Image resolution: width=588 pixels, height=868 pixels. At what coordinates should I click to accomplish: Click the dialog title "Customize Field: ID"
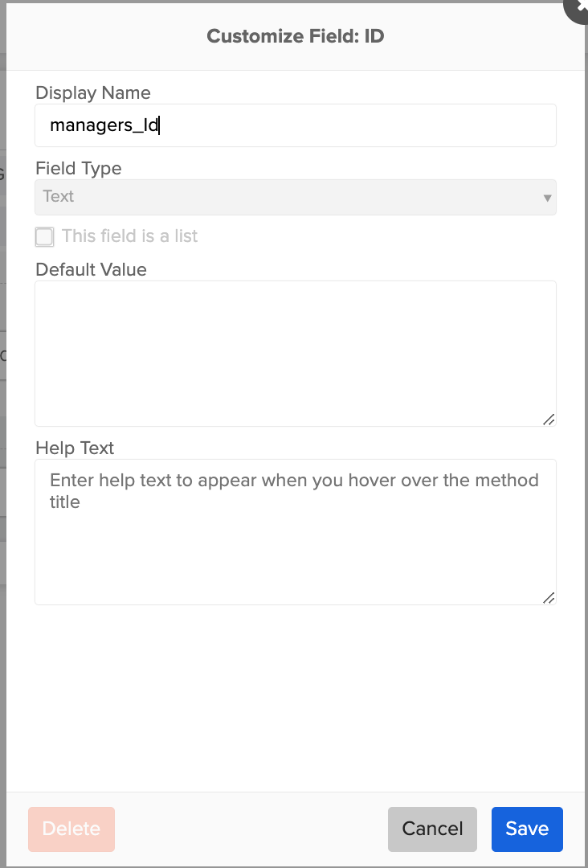click(294, 36)
